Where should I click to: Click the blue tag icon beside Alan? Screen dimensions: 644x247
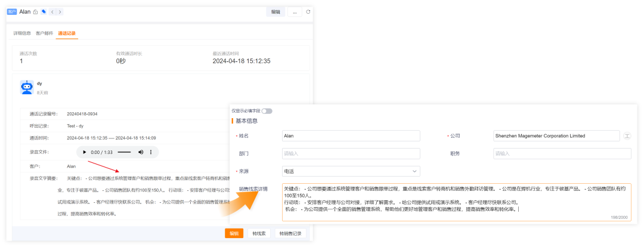(44, 11)
